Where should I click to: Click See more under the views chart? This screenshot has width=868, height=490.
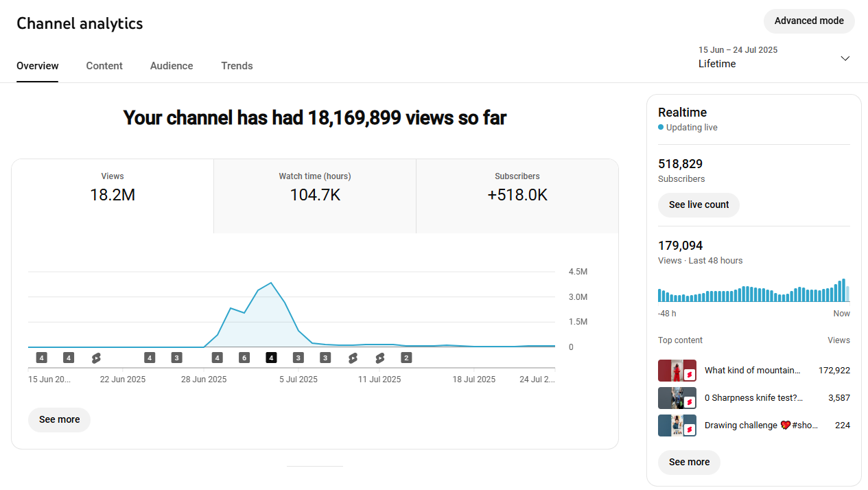pos(59,419)
